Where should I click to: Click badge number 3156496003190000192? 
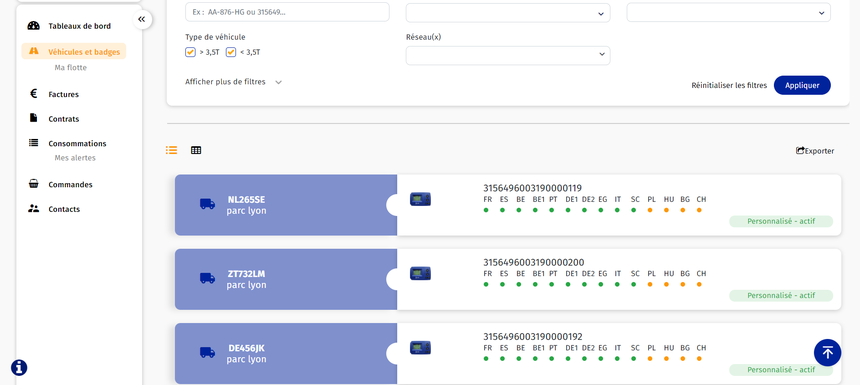click(533, 336)
